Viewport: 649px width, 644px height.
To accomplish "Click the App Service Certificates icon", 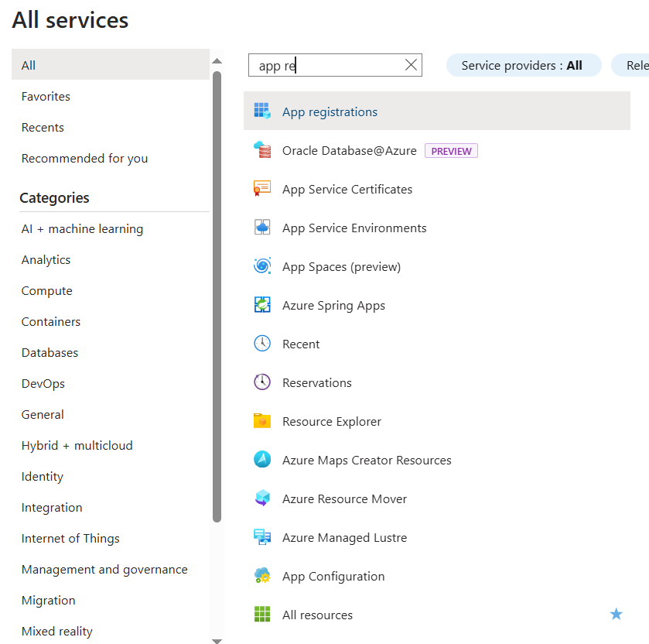I will click(x=262, y=189).
